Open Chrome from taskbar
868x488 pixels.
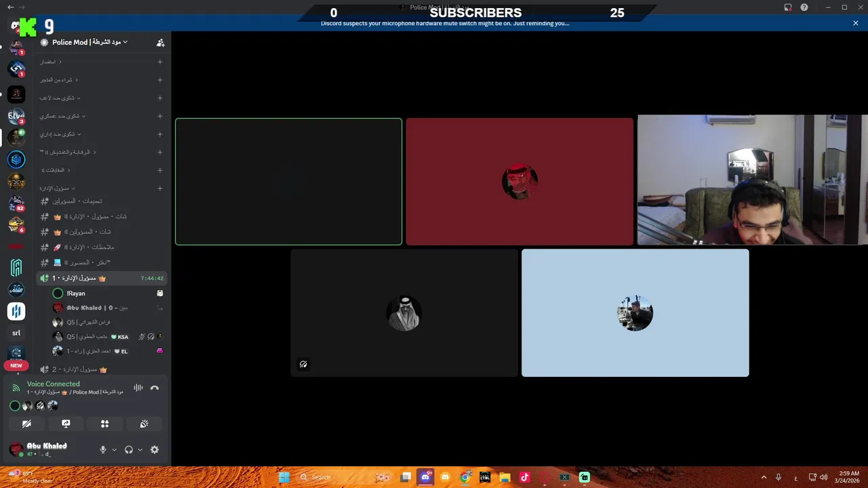point(465,477)
